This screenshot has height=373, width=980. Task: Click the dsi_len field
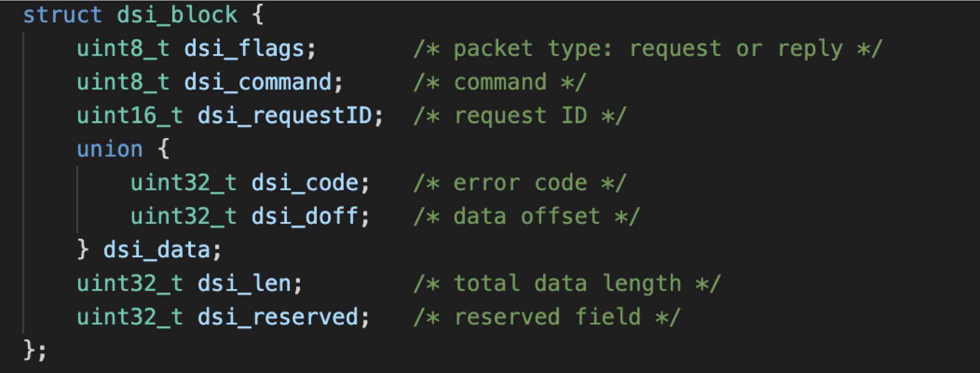click(245, 283)
